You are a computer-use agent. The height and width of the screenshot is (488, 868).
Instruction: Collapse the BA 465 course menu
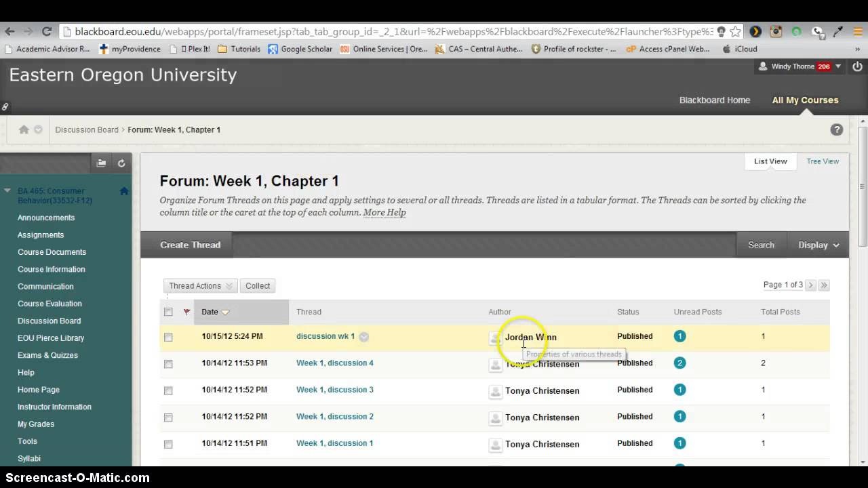pyautogui.click(x=7, y=191)
